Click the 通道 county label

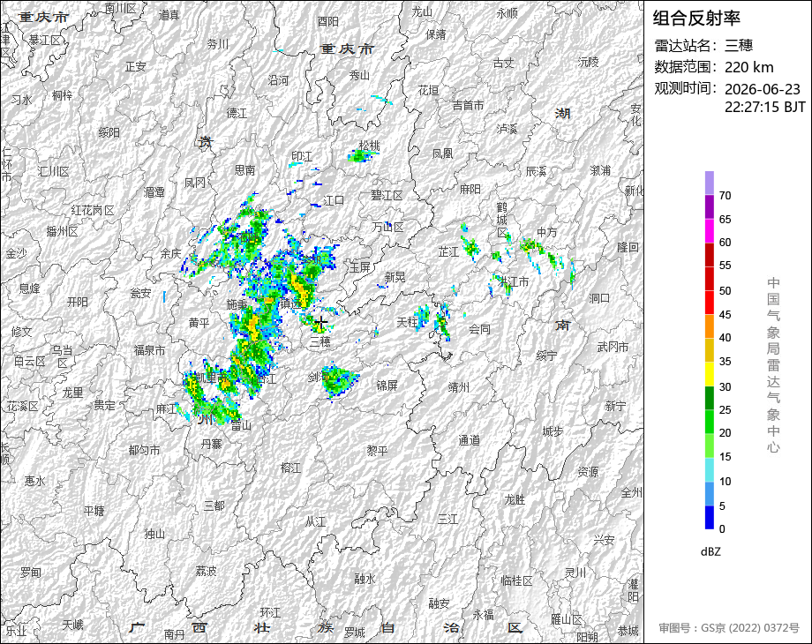(x=470, y=440)
